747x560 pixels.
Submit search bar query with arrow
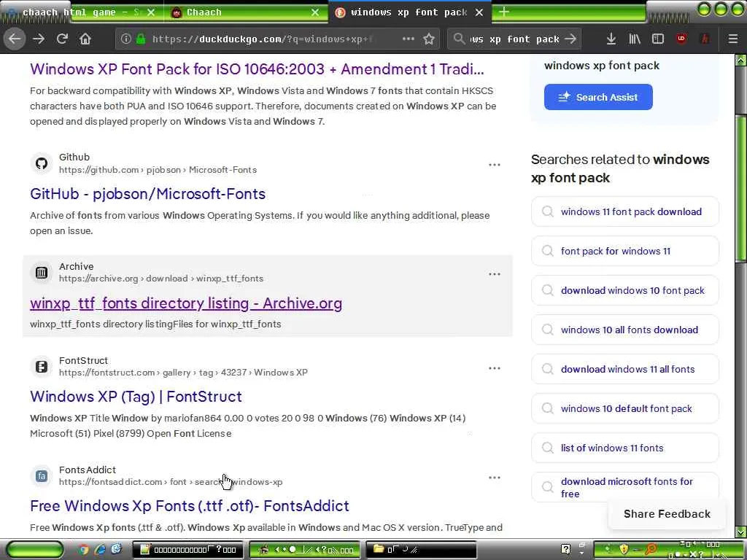pyautogui.click(x=570, y=39)
